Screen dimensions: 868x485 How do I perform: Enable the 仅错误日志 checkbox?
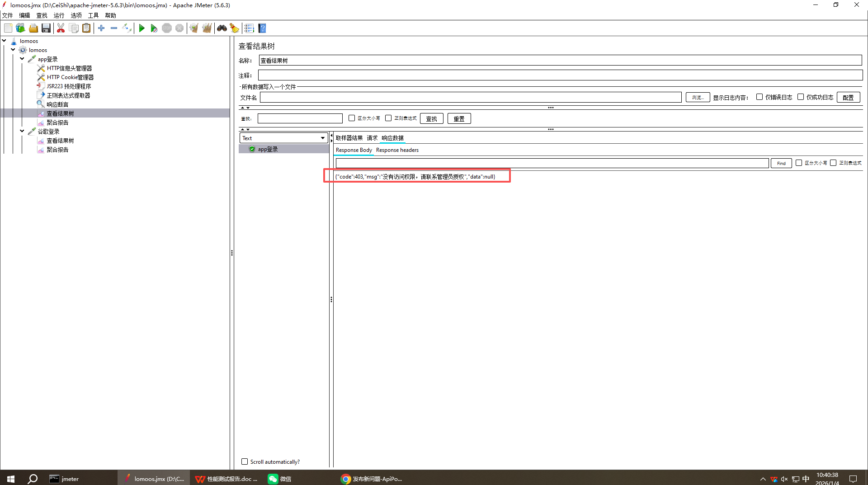(x=759, y=97)
